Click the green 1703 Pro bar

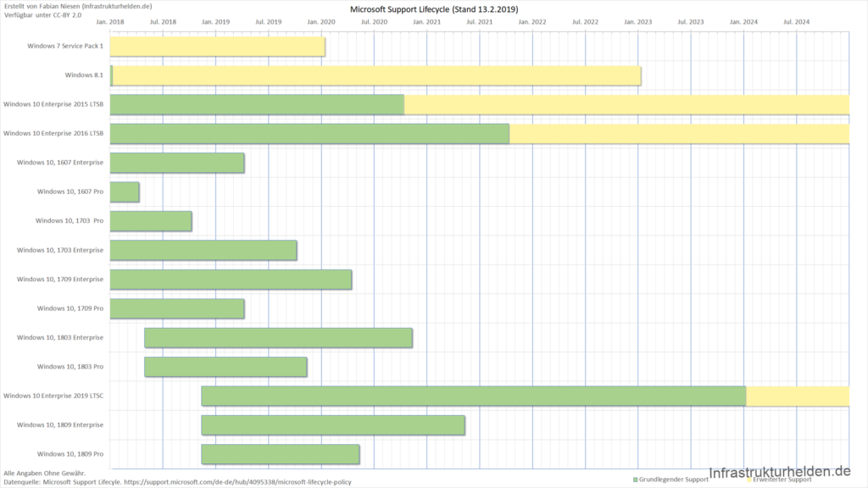pos(151,221)
